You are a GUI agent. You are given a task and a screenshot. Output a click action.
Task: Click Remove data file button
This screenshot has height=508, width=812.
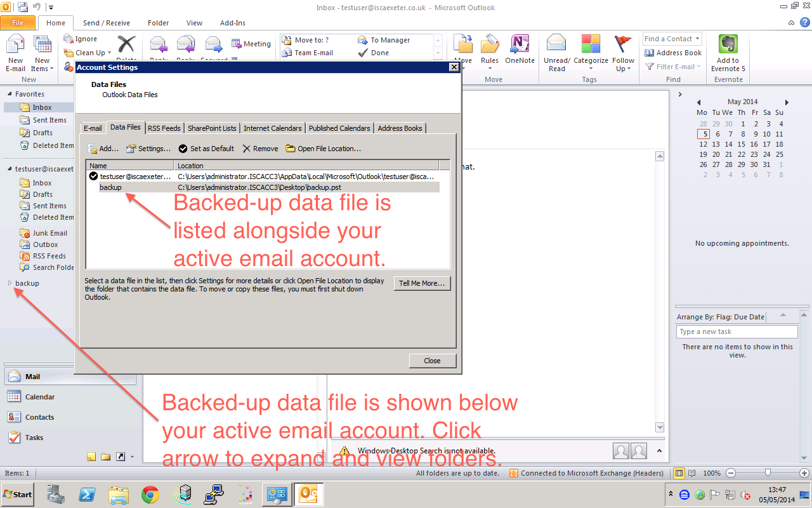[x=260, y=149]
